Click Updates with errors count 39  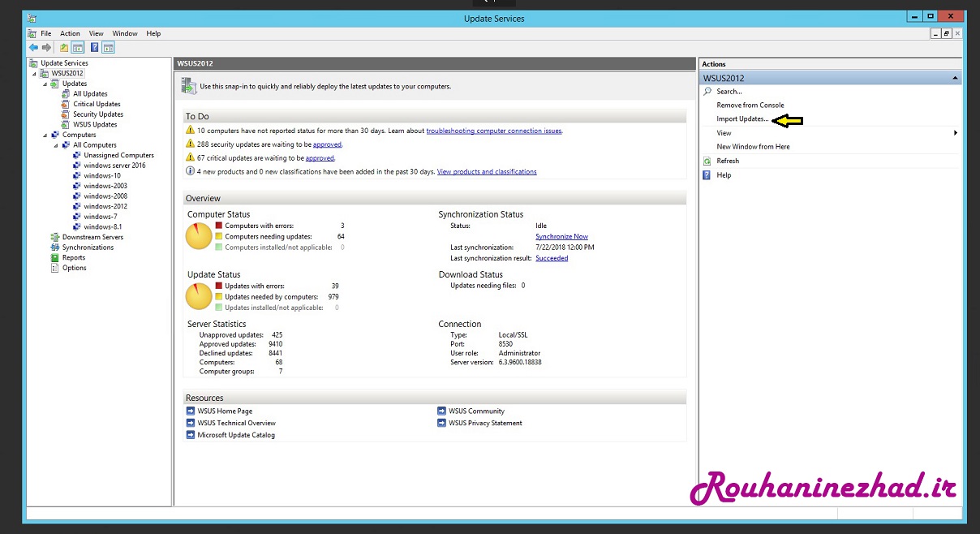coord(335,286)
